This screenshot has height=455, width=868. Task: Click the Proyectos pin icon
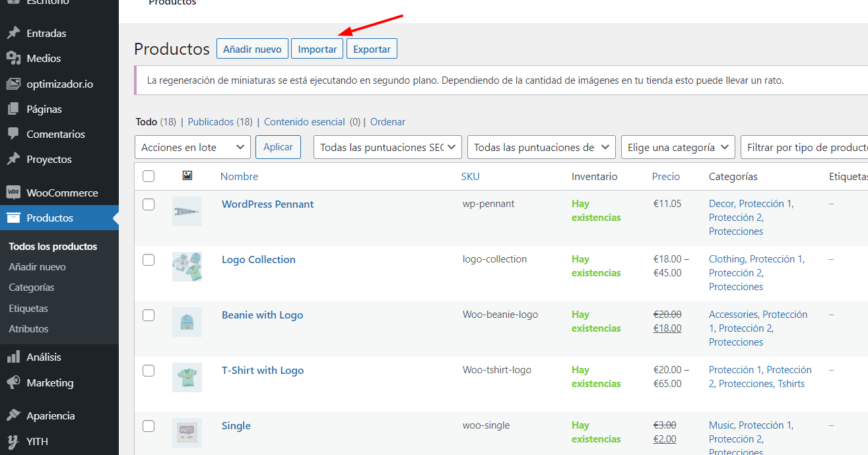(x=13, y=159)
